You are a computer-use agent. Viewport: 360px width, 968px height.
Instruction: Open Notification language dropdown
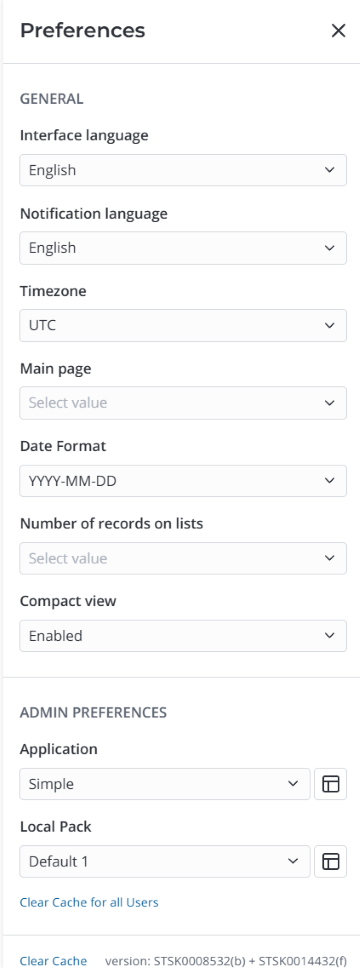click(x=183, y=248)
